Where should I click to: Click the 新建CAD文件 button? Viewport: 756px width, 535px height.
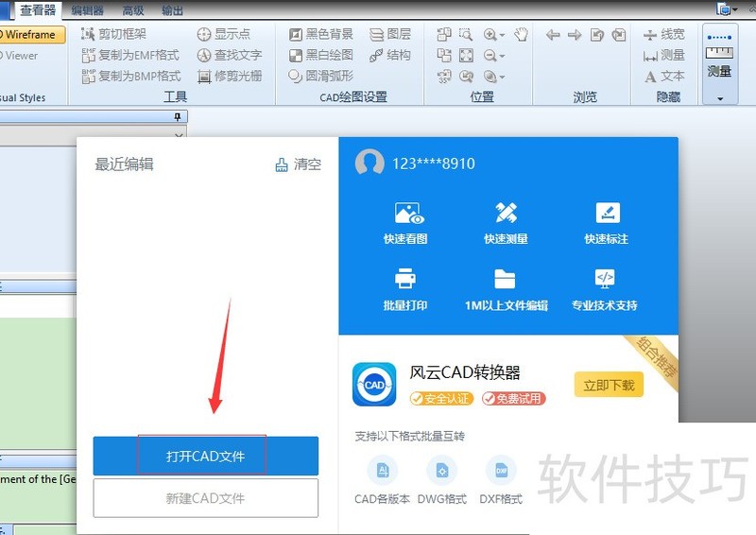(205, 498)
